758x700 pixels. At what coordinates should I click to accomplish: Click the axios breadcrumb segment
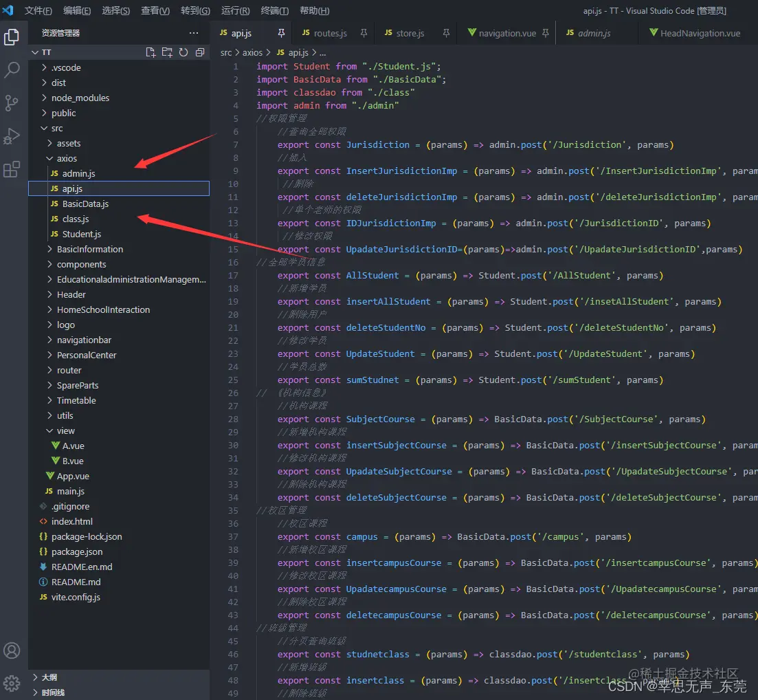(x=252, y=52)
